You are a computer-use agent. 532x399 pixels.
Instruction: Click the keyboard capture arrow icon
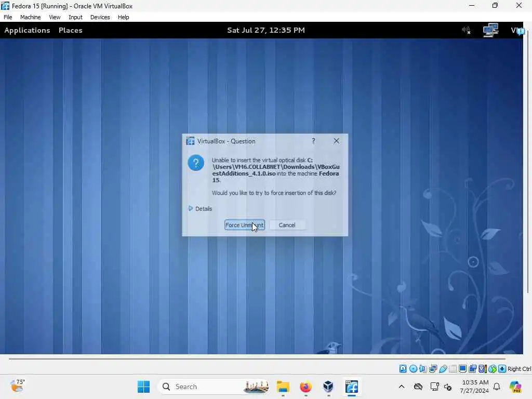[x=502, y=369]
